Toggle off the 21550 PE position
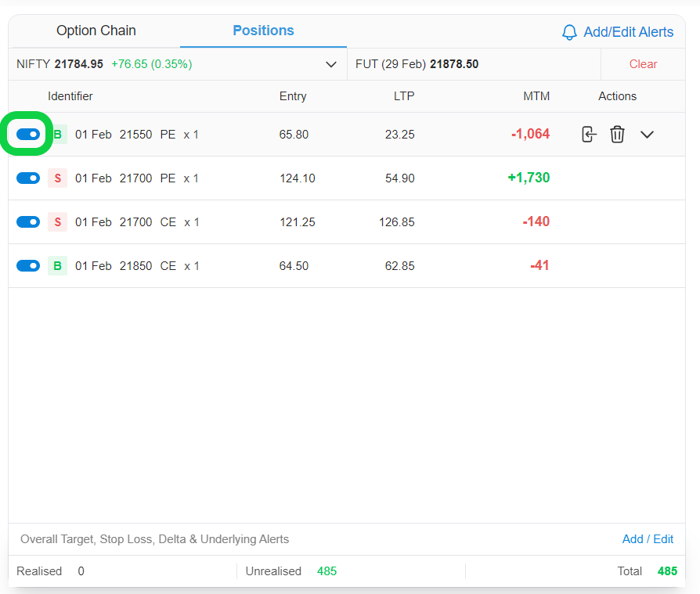Image resolution: width=700 pixels, height=594 pixels. [x=28, y=135]
